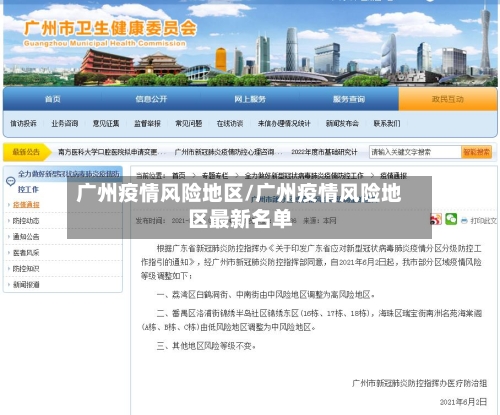Click the date 2021年6月2日 below the signature
500x415 pixels.
(x=463, y=402)
